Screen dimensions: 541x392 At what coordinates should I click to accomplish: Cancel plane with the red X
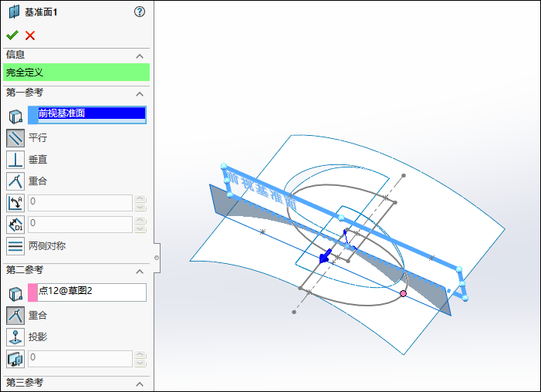point(30,35)
